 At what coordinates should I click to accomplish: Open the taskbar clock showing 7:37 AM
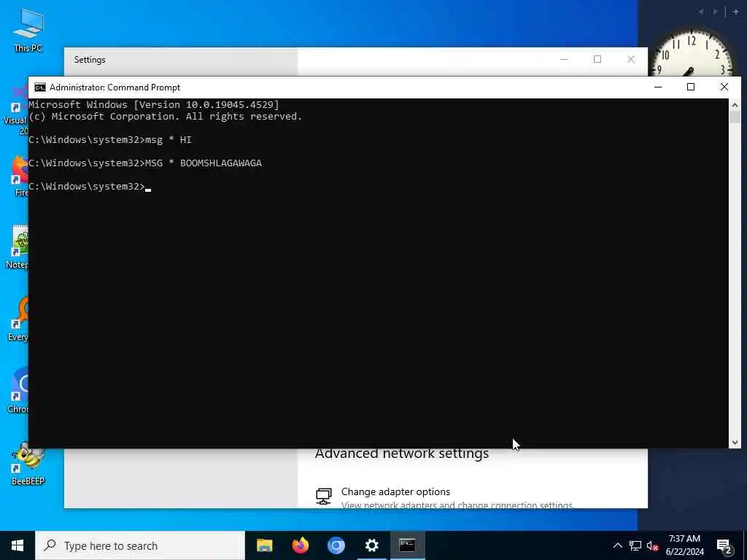684,545
